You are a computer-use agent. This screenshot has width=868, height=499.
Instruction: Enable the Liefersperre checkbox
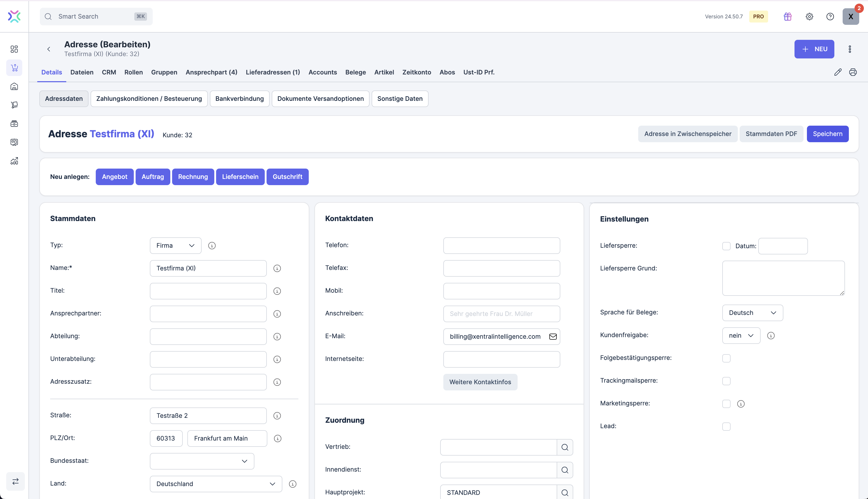coord(726,246)
